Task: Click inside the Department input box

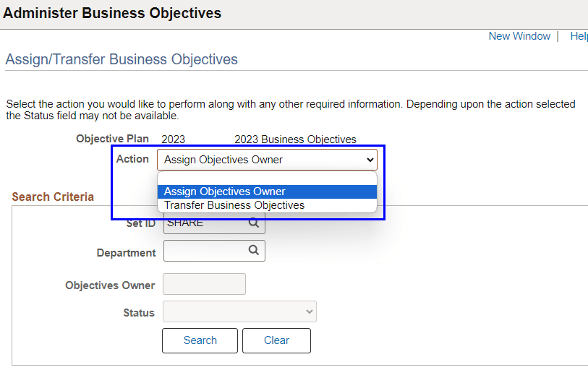Action: click(205, 251)
